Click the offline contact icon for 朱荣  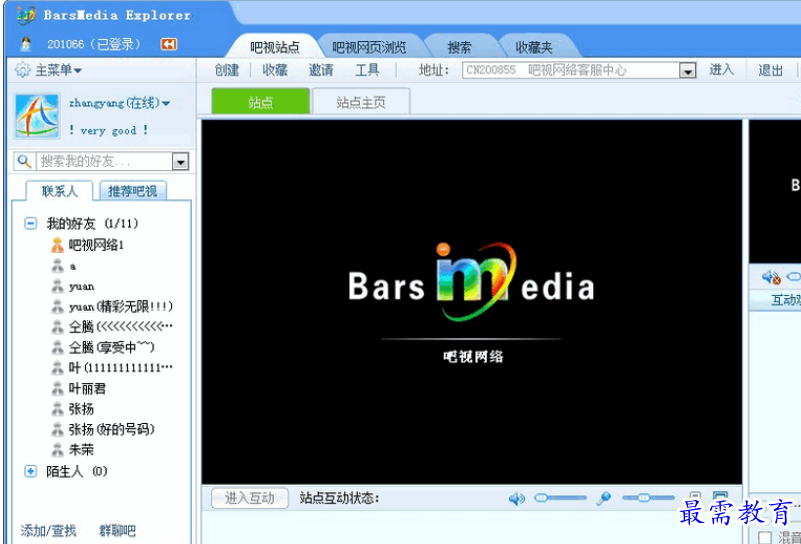[x=57, y=450]
